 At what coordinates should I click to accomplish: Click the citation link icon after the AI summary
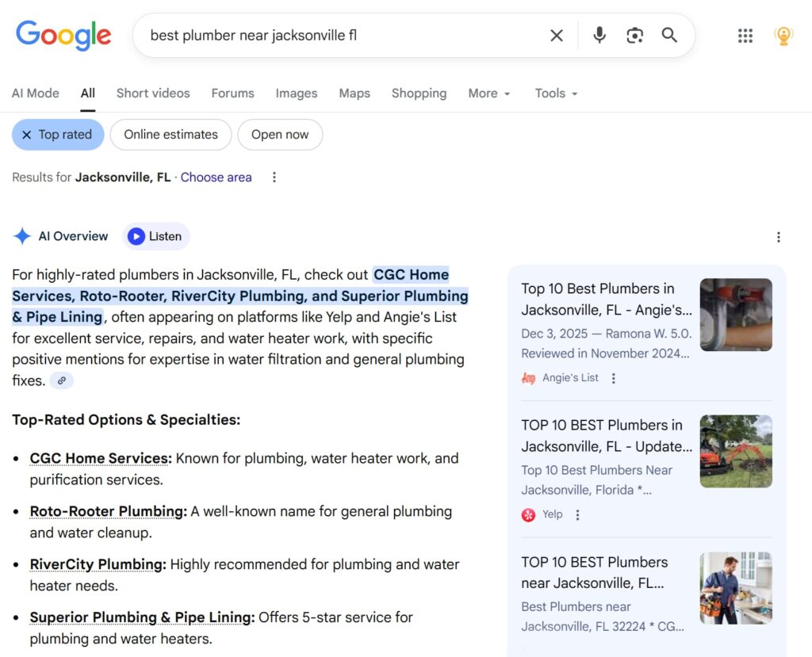point(62,380)
